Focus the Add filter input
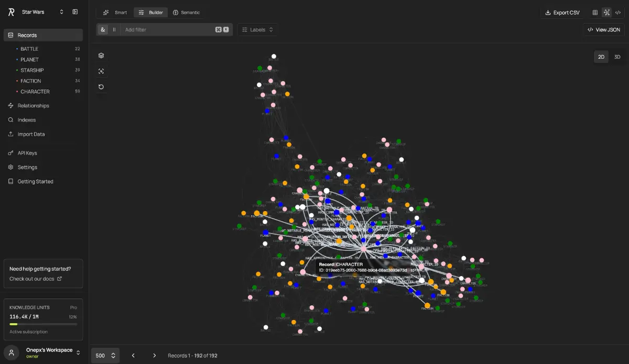 [168, 30]
